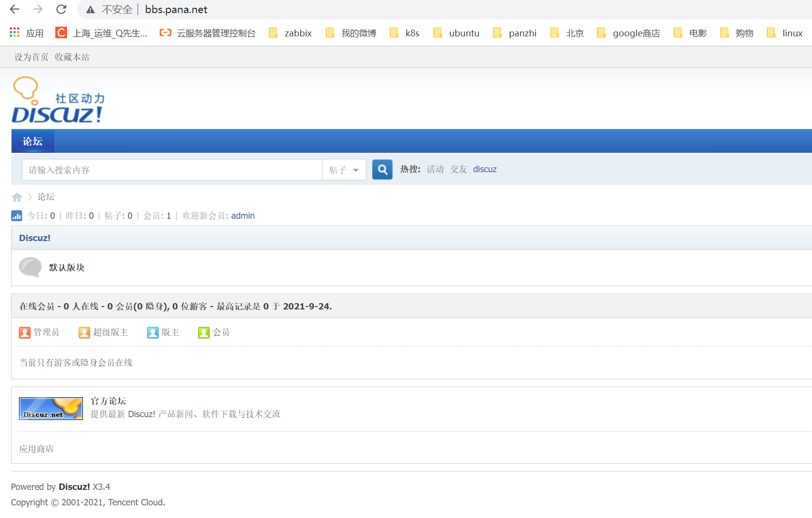Viewport: 812px width, 518px height.
Task: Select the 论坛 navigation tab
Action: coord(33,141)
